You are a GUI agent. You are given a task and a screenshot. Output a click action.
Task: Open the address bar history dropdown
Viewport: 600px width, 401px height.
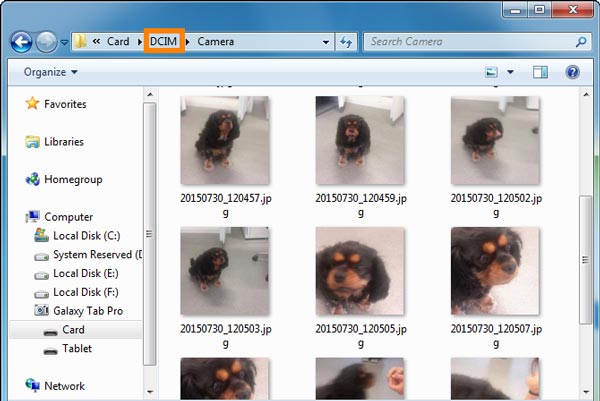coord(326,42)
